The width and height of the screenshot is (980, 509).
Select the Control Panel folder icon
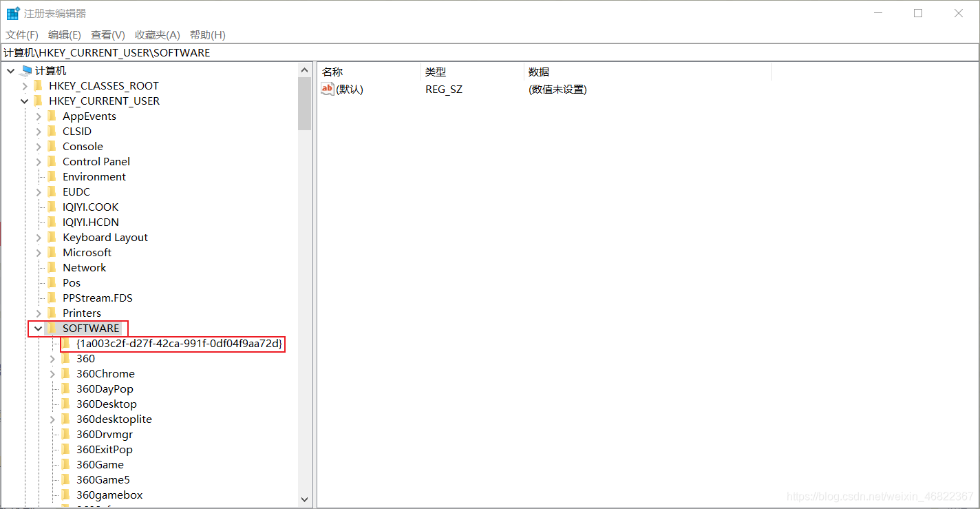coord(52,161)
